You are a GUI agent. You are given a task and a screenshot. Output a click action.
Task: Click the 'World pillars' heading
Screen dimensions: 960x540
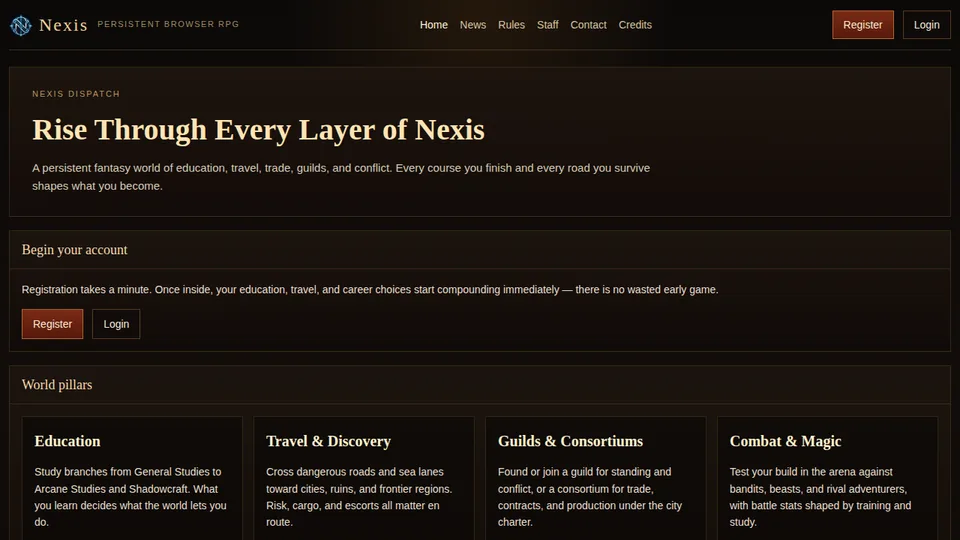(x=57, y=384)
